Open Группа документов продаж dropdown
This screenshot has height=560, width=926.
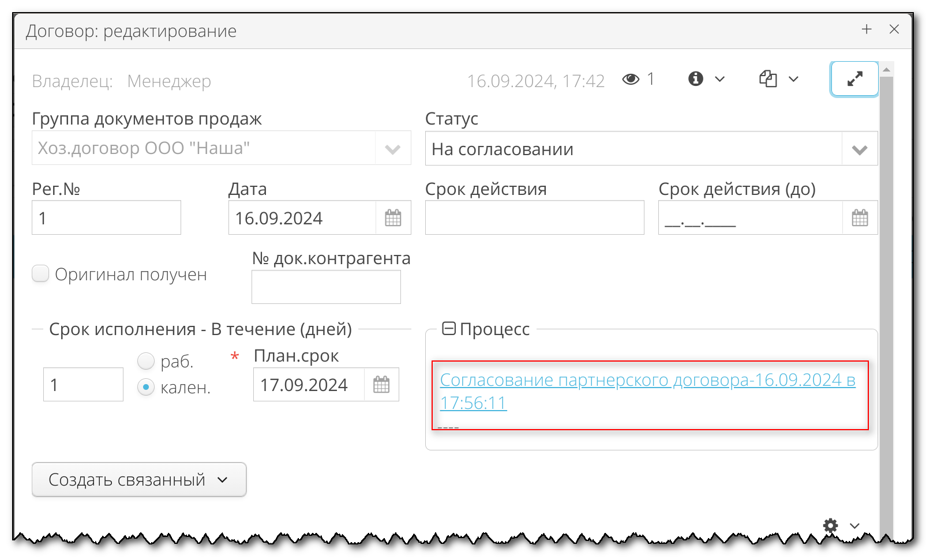click(x=393, y=149)
